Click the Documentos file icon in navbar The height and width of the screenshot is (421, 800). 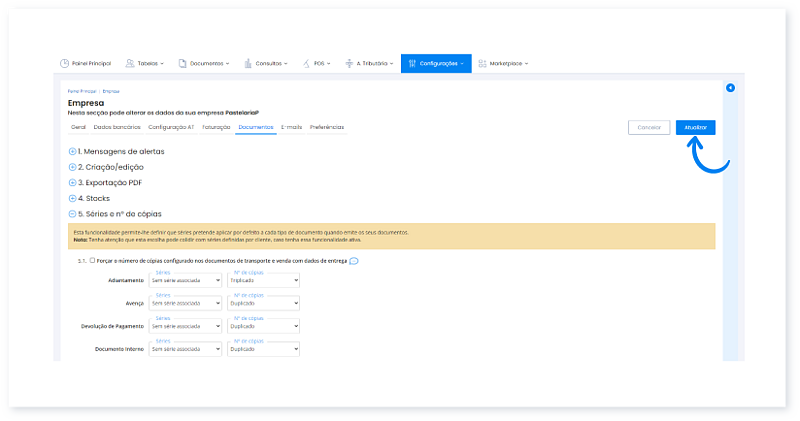pyautogui.click(x=184, y=63)
